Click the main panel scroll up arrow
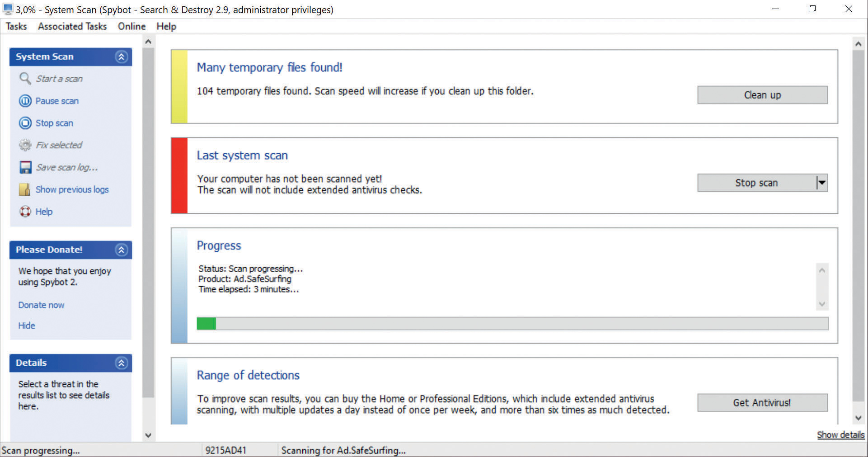The height and width of the screenshot is (457, 868). tap(858, 44)
